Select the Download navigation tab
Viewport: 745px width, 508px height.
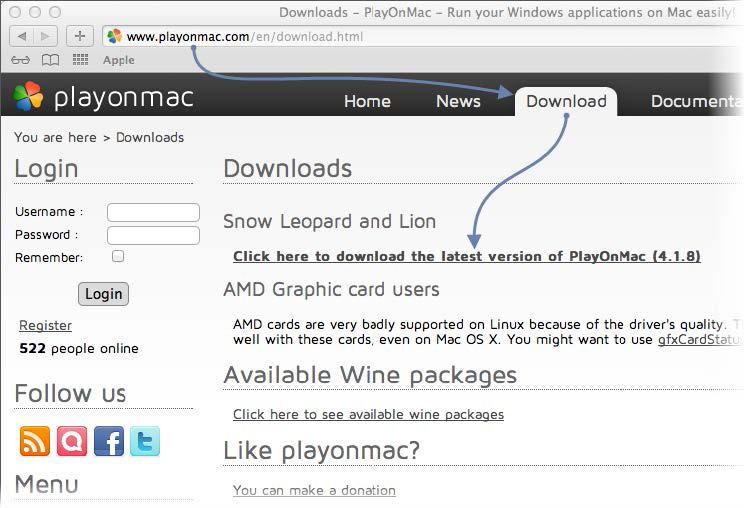click(x=566, y=101)
